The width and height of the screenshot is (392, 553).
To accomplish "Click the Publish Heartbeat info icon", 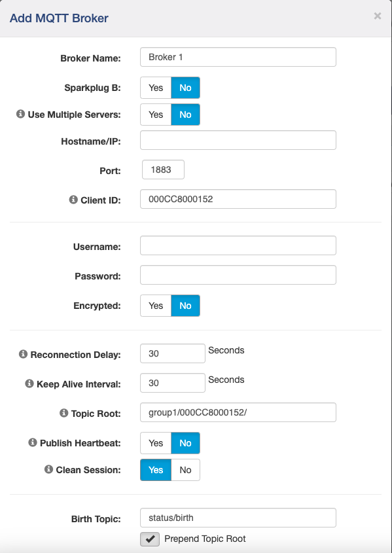I will 32,443.
